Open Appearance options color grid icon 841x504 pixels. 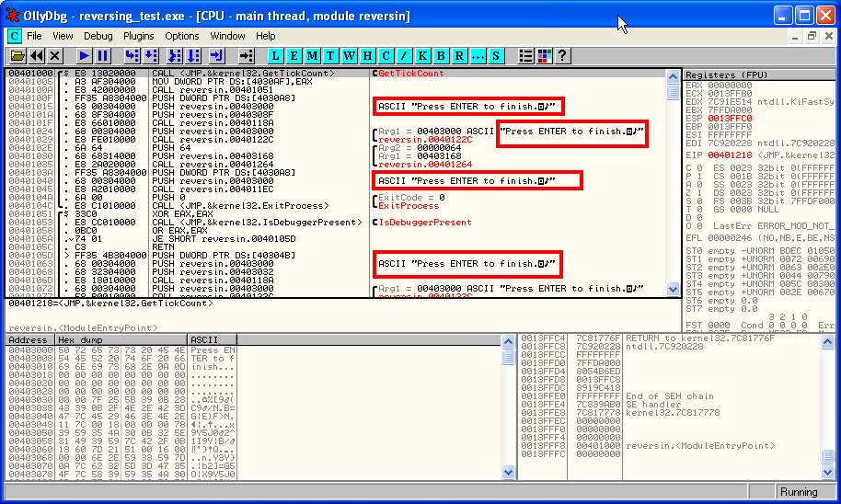pos(545,56)
